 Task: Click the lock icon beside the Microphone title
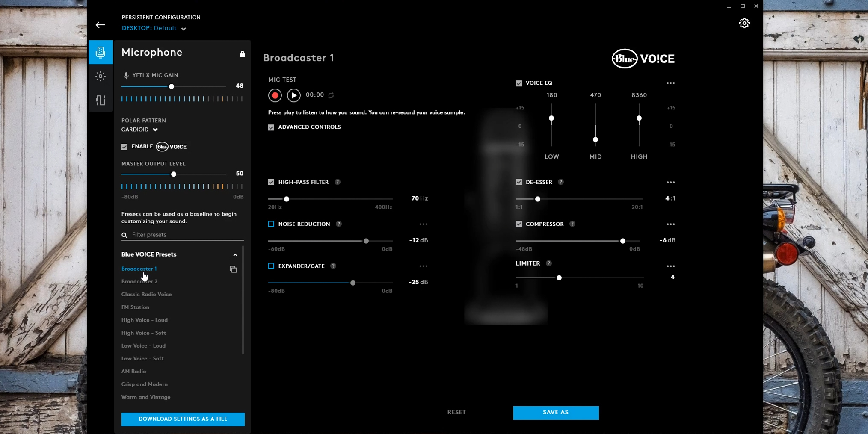(243, 54)
